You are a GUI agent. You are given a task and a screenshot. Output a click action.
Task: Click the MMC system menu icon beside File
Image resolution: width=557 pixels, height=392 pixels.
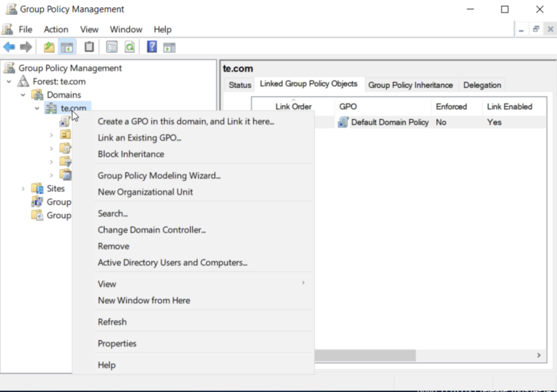(7, 29)
